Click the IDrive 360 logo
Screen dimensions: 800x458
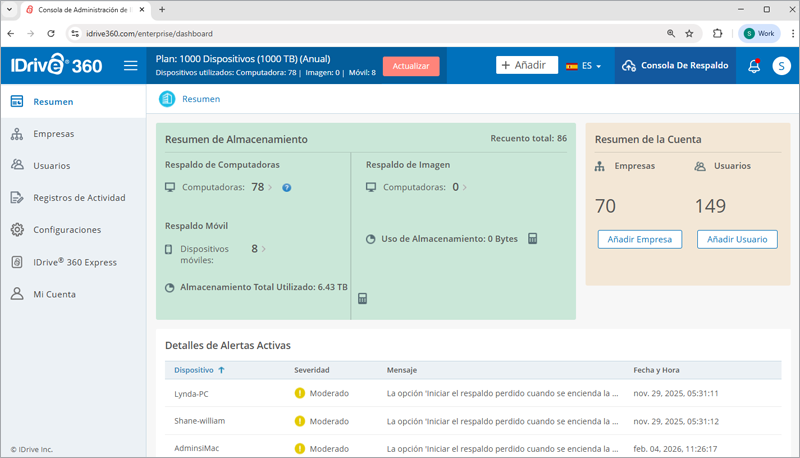tap(57, 66)
